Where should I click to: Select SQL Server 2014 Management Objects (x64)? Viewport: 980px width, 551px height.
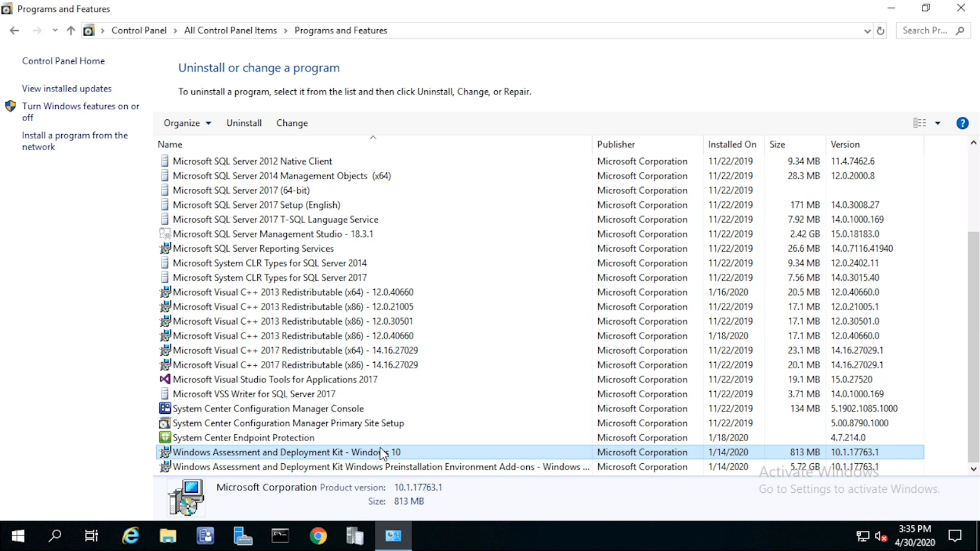[282, 176]
